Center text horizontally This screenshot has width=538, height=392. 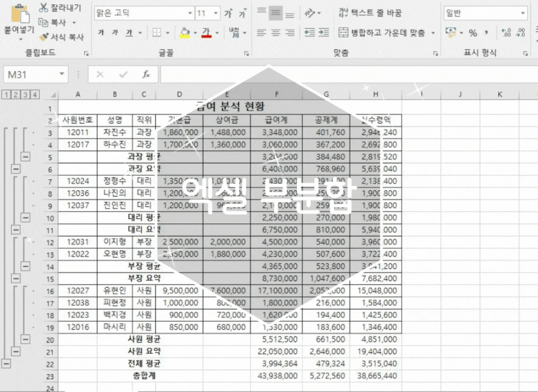click(276, 33)
